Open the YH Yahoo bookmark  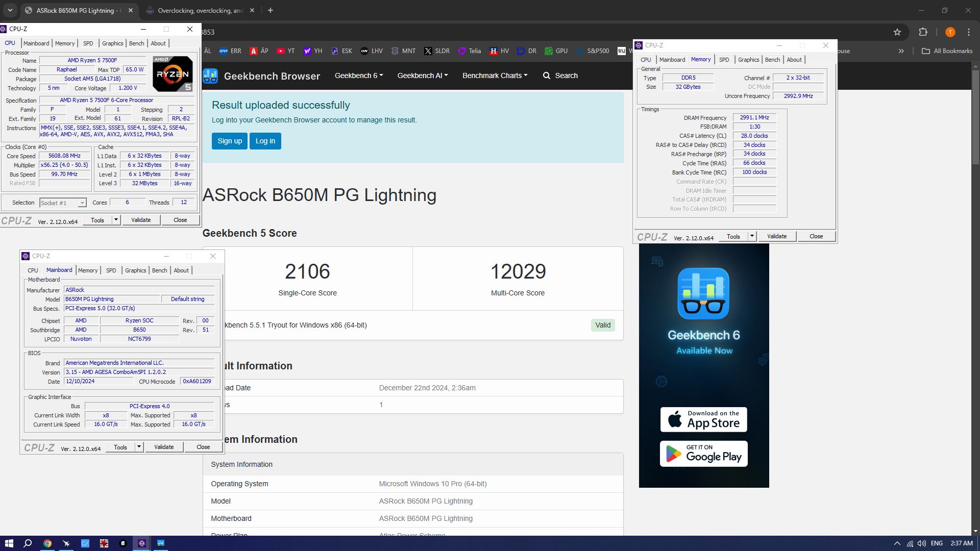312,51
